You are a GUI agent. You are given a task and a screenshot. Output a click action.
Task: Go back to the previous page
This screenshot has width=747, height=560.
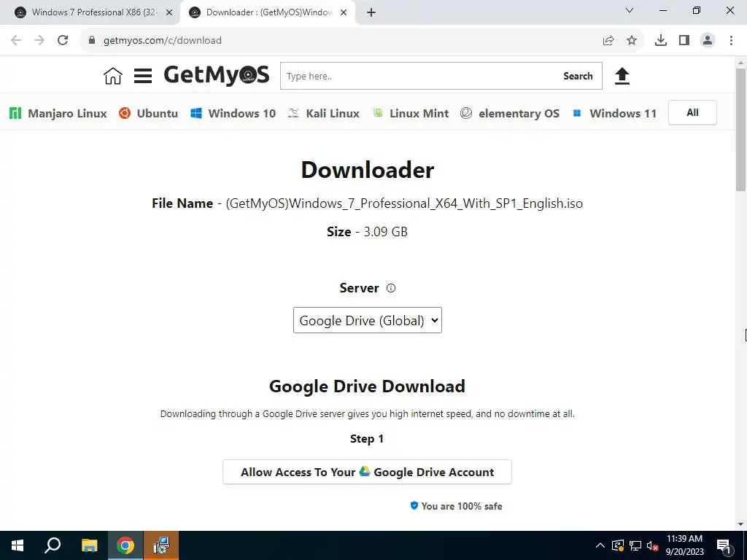(x=16, y=41)
